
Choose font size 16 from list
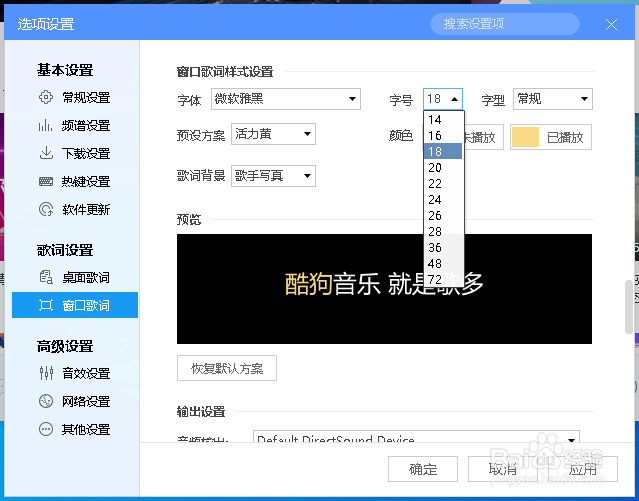click(x=443, y=135)
